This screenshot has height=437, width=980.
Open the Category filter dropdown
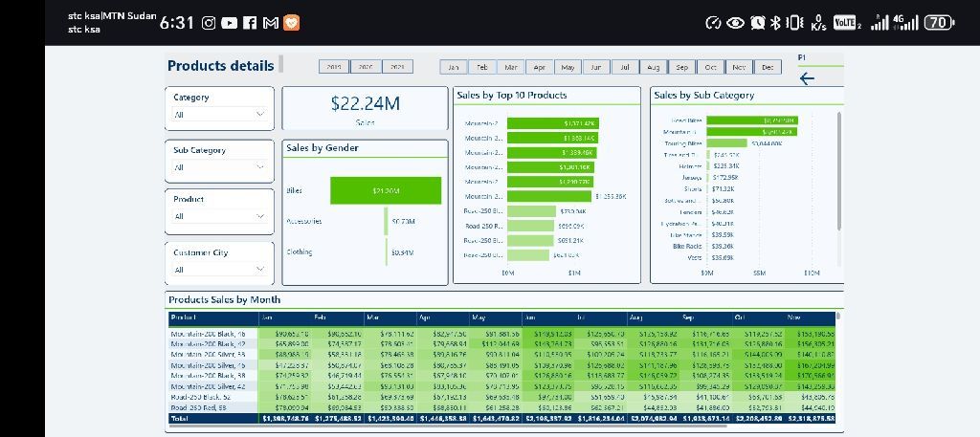[219, 114]
